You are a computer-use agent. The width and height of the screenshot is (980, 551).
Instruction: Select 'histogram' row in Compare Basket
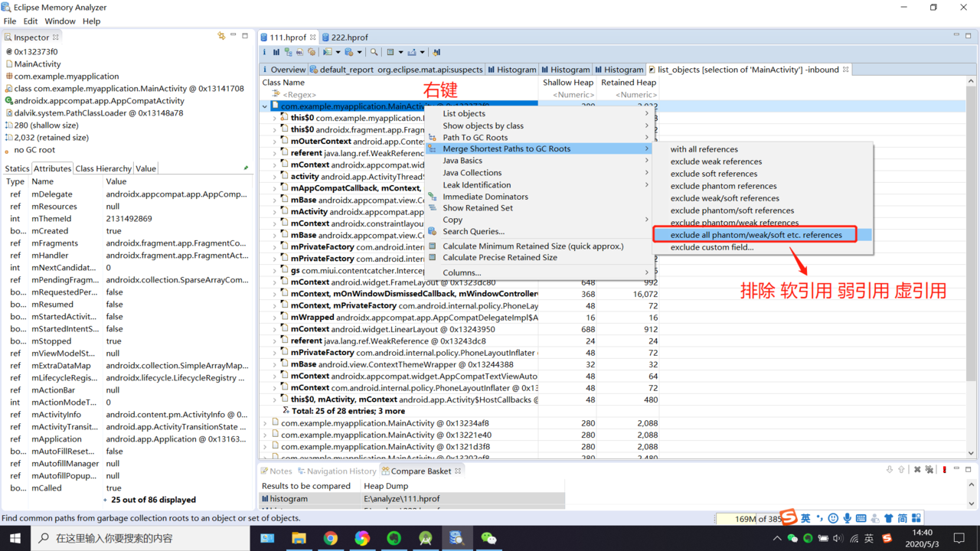(413, 498)
